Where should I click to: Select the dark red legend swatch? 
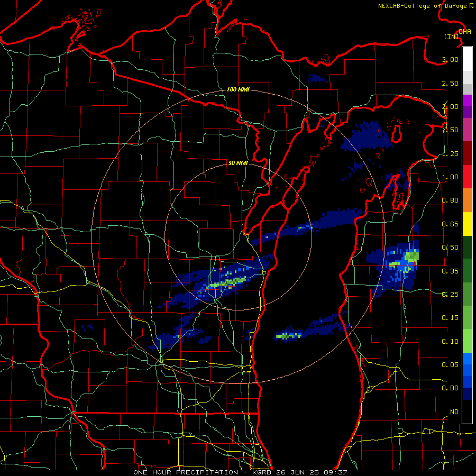(467, 153)
